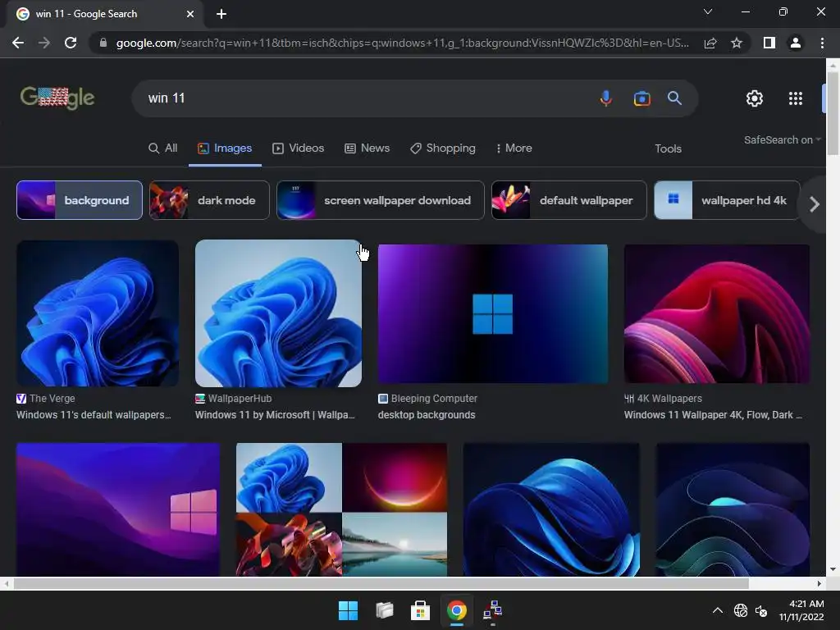Apply the screen wallpaper download chip
The image size is (840, 630).
tap(381, 200)
